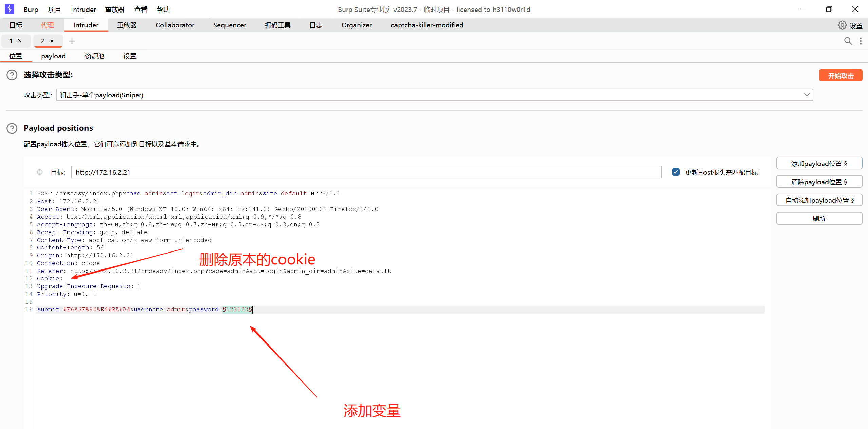
Task: Click the Priority: u=0, i line
Action: point(66,294)
